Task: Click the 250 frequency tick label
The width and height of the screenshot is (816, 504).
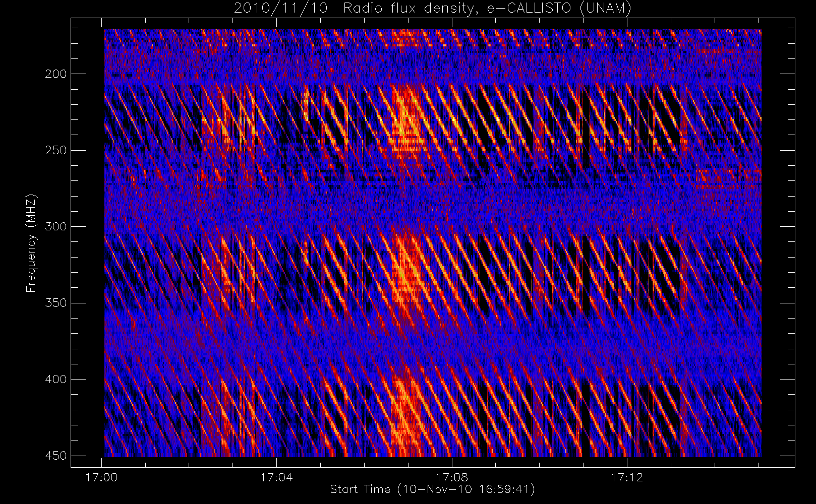Action: [x=55, y=150]
